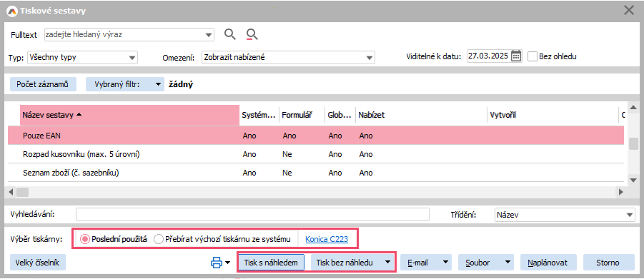Select the Rozpad kusovníku (max. 5 úrovní) row
This screenshot has height=279, width=644.
[x=316, y=154]
